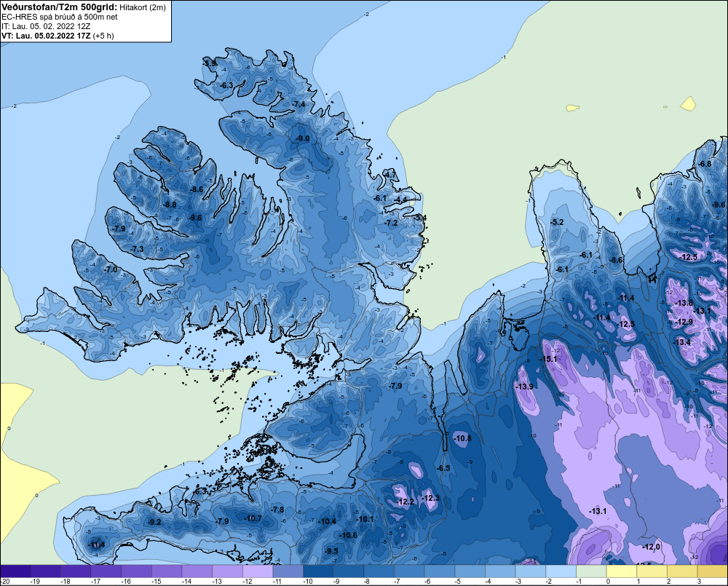The image size is (728, 586).
Task: Click the -4.7 temperature value
Action: click(x=390, y=175)
